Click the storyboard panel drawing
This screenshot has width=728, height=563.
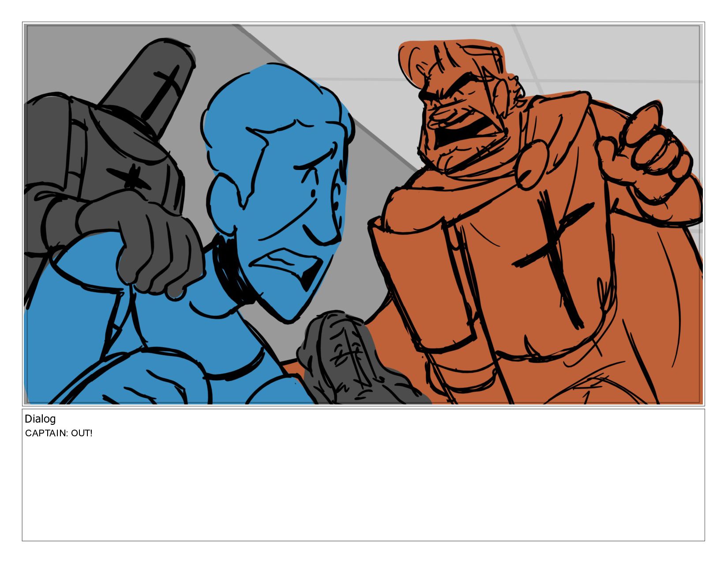pyautogui.click(x=363, y=214)
